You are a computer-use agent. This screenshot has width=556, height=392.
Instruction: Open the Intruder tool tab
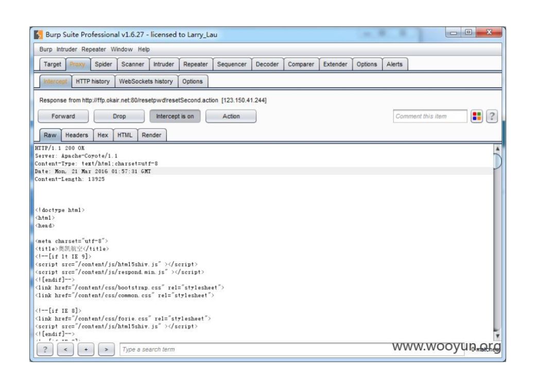click(164, 64)
